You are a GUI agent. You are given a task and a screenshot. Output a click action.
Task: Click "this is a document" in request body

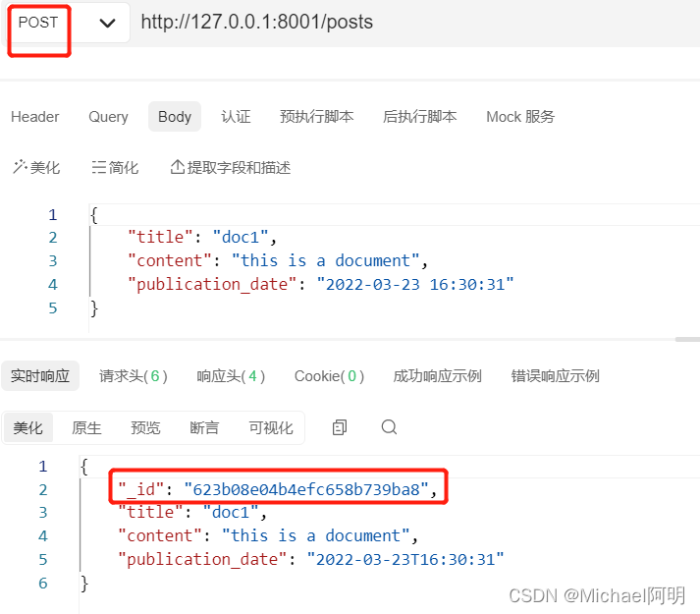(325, 261)
